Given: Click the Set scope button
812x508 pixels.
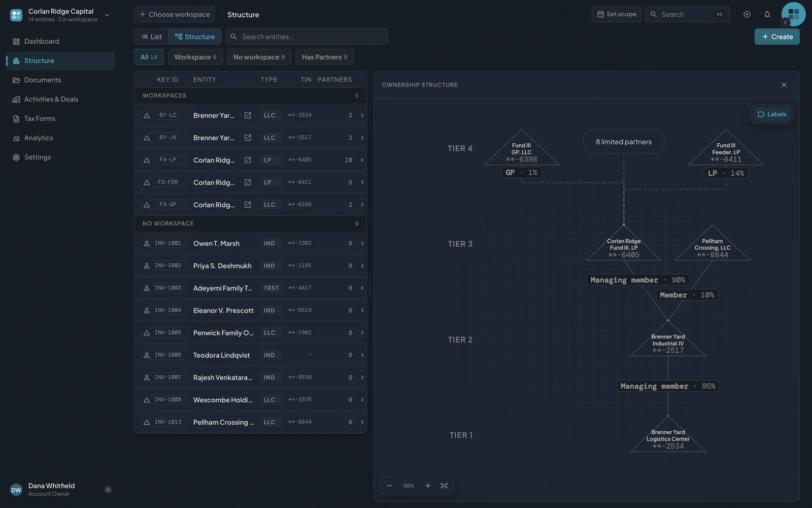Looking at the screenshot, I should coord(616,14).
